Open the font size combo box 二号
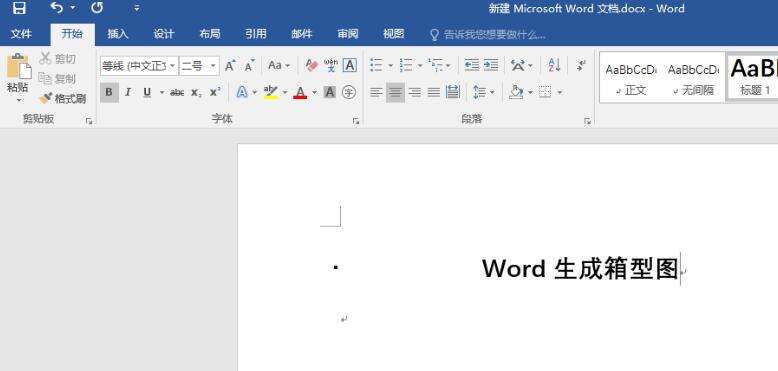This screenshot has width=778, height=371. point(199,65)
